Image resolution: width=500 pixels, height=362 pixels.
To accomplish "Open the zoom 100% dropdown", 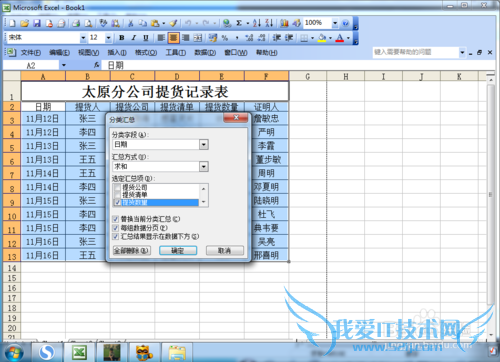I will [335, 23].
